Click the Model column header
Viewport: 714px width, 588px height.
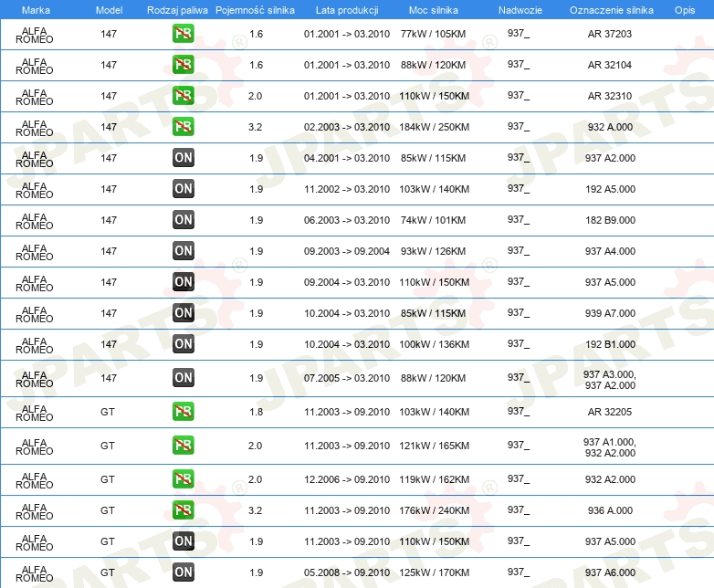click(x=109, y=10)
